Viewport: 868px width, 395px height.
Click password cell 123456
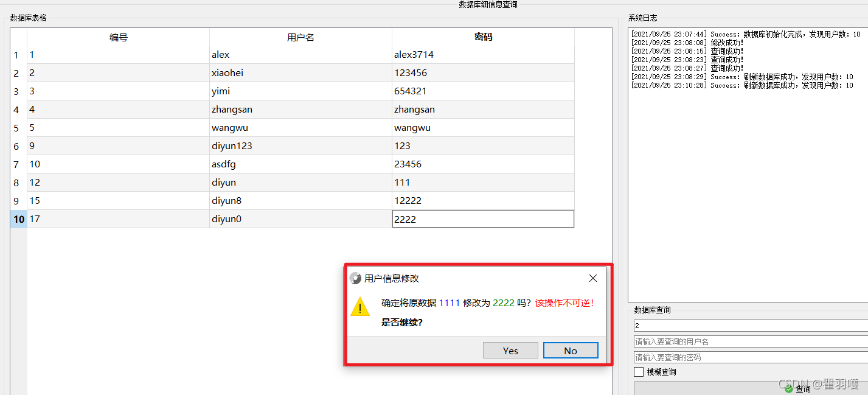483,73
